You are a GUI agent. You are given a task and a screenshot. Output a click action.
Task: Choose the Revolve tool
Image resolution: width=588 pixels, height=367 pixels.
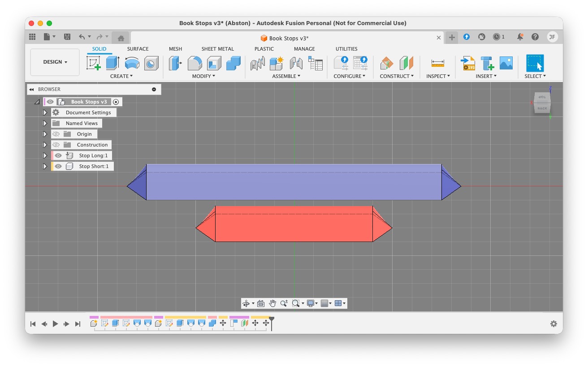pyautogui.click(x=132, y=63)
